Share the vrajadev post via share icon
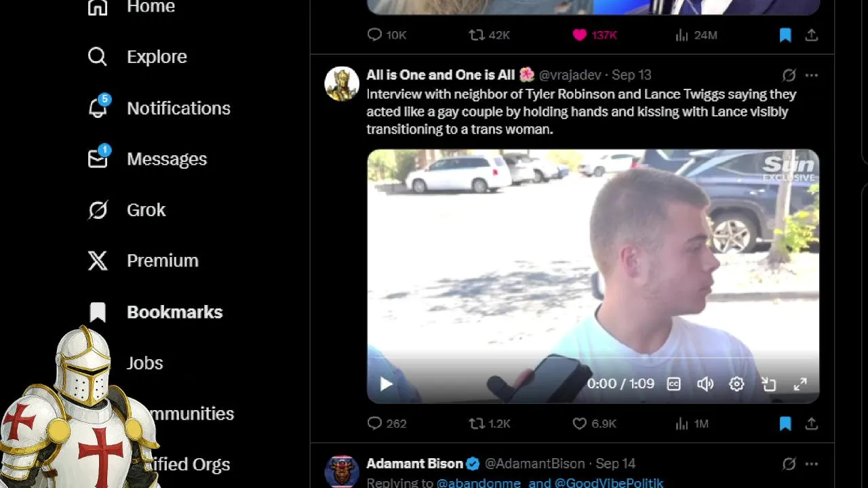The image size is (868, 488). [812, 424]
